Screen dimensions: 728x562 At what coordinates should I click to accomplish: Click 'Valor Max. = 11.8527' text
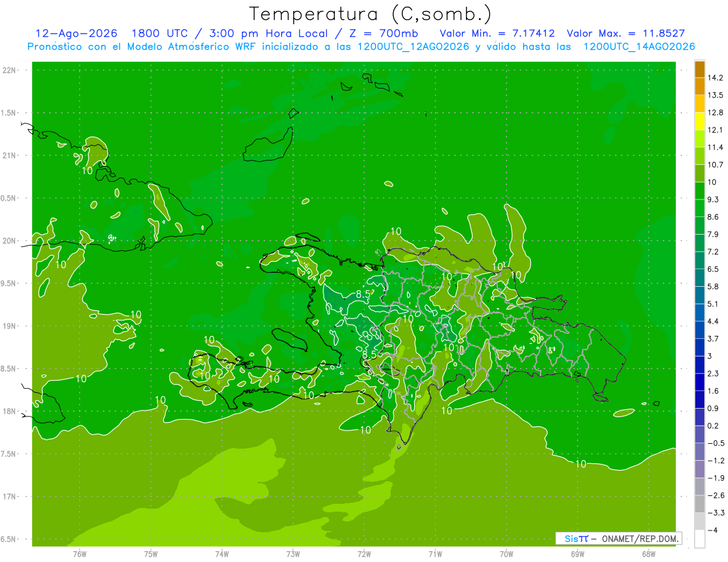(625, 33)
